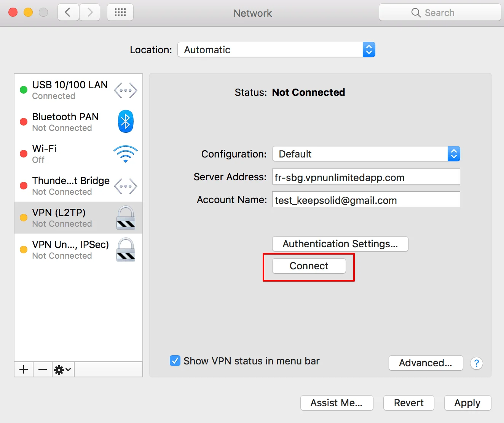Click the Server Address field
Screen dimensions: 504x423
[366, 177]
